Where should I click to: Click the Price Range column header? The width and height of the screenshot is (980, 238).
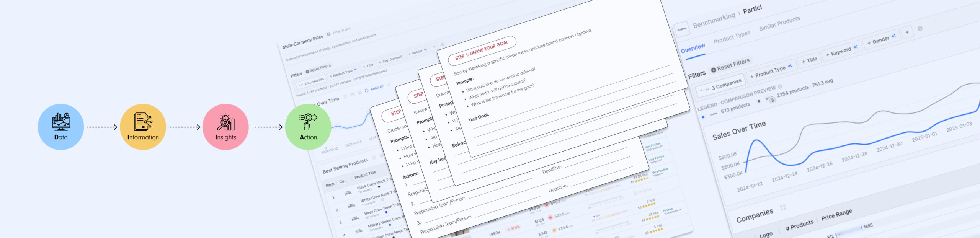point(836,215)
